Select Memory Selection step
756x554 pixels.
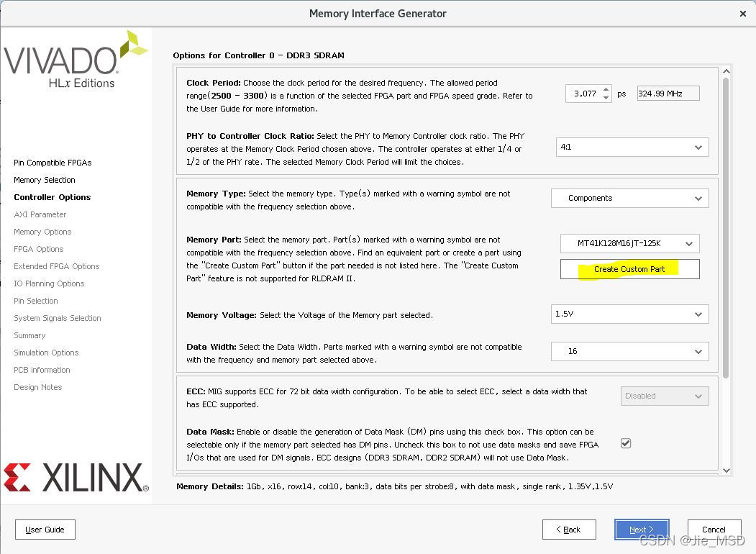point(45,180)
